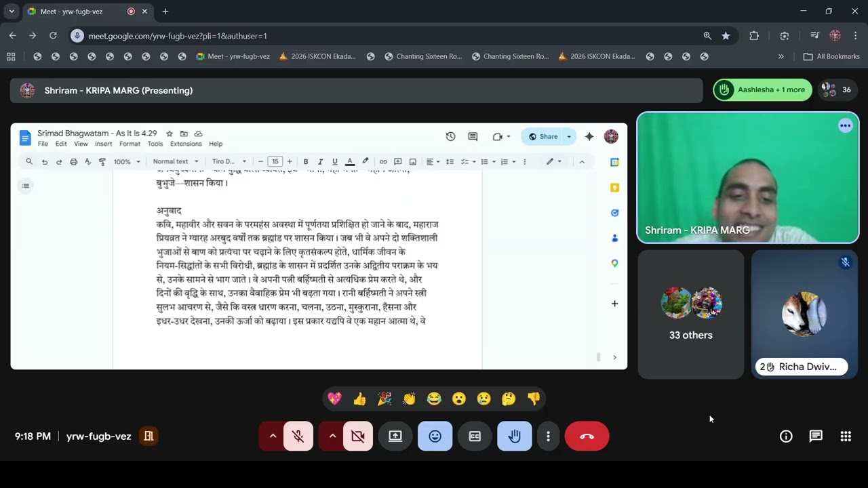
Task: Open the Extensions menu
Action: coord(186,144)
